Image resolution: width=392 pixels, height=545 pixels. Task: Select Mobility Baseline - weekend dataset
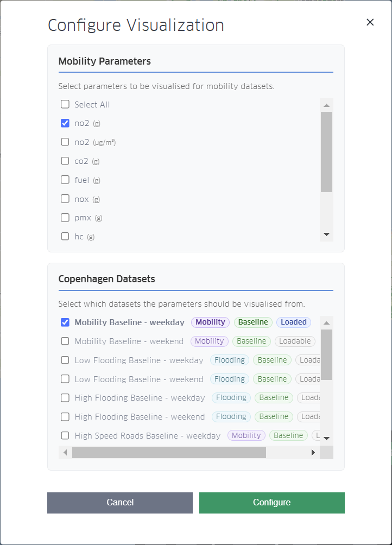(x=65, y=341)
